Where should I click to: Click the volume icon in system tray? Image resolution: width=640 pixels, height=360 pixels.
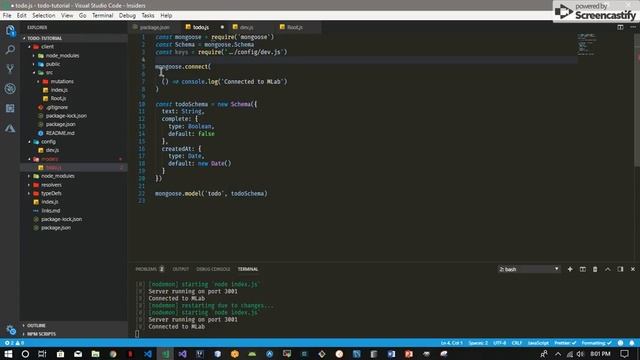(x=580, y=354)
